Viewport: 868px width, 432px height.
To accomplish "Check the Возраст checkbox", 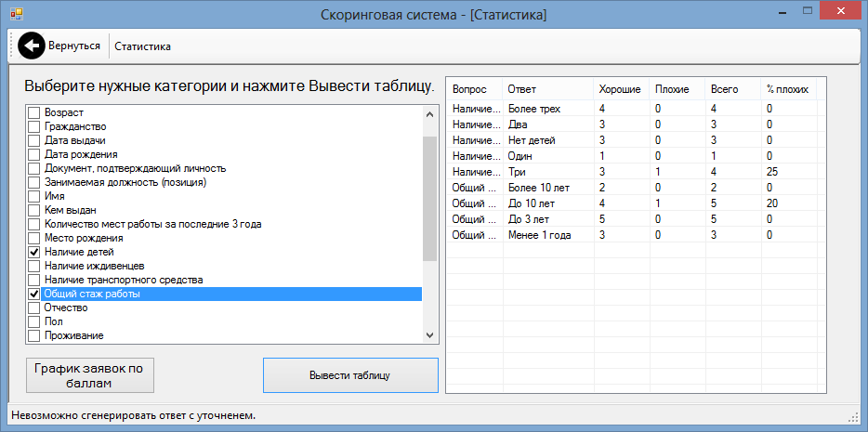I will coord(34,112).
